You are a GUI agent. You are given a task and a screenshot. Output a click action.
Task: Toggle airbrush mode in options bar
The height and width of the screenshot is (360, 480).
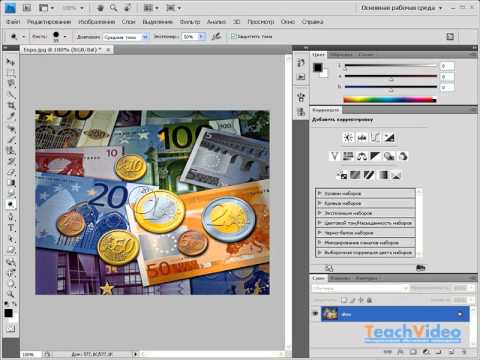(x=216, y=36)
